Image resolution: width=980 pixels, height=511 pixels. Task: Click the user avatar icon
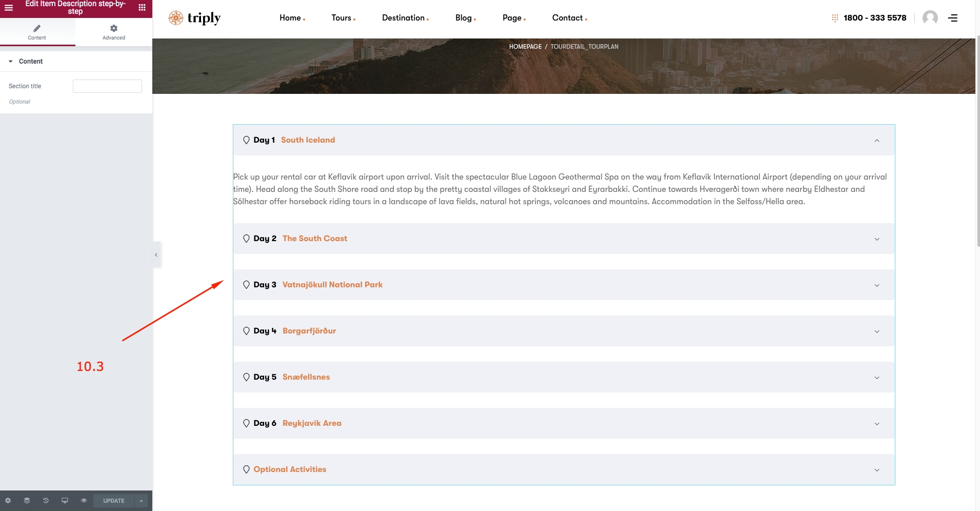tap(930, 18)
